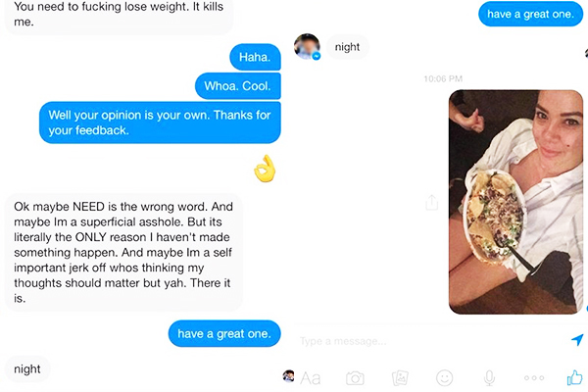The image size is (588, 392).
Task: Open the emoji smiley picker
Action: click(x=445, y=377)
